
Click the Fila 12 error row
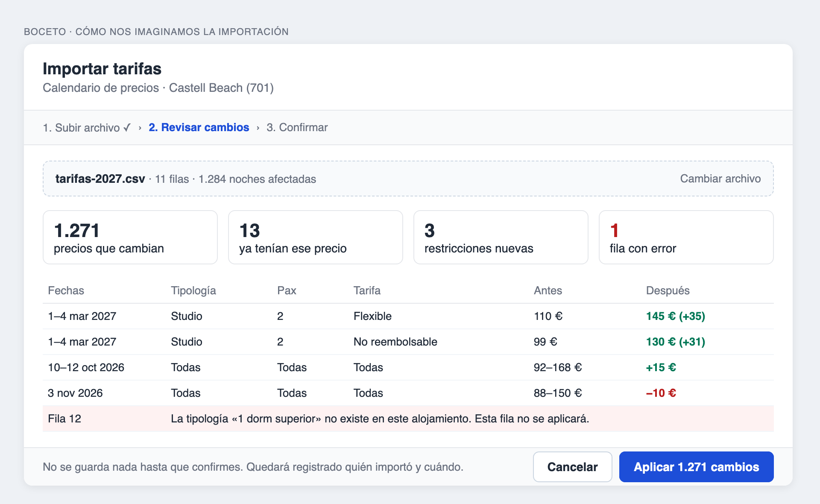coord(408,419)
